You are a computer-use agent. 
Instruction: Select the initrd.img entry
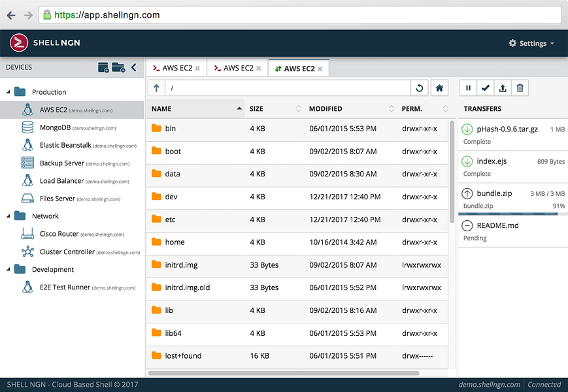[297, 265]
